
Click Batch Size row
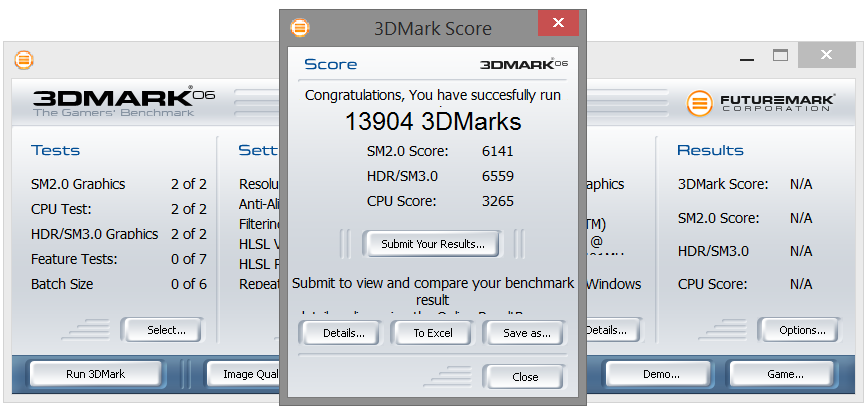(119, 284)
